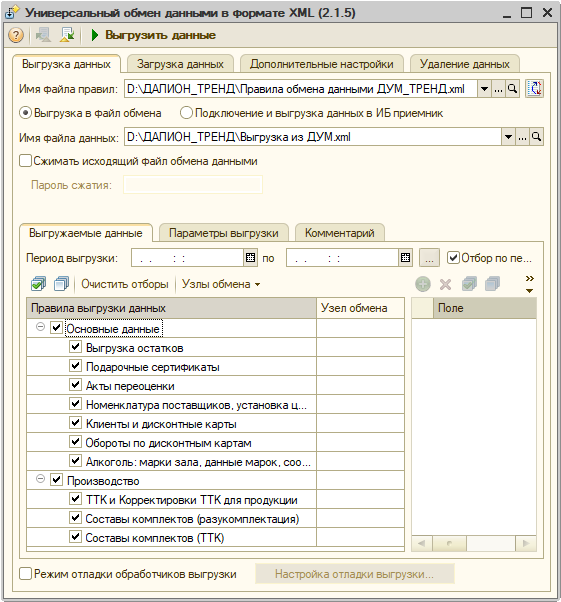Reload exchange rules via refresh icon
The image size is (561, 602).
[535, 89]
